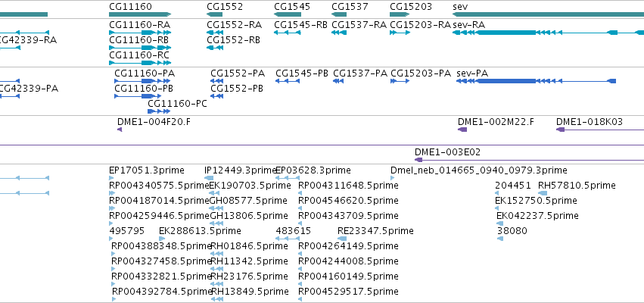Select transcript CG11160-RA label

tap(140, 25)
